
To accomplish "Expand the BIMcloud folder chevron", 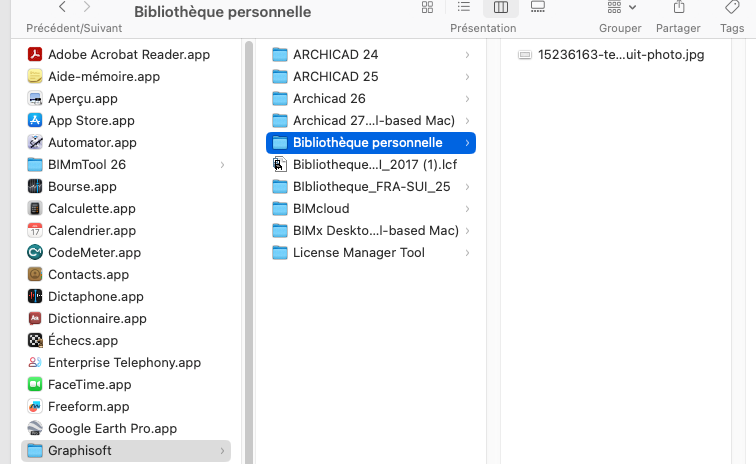I will point(467,209).
